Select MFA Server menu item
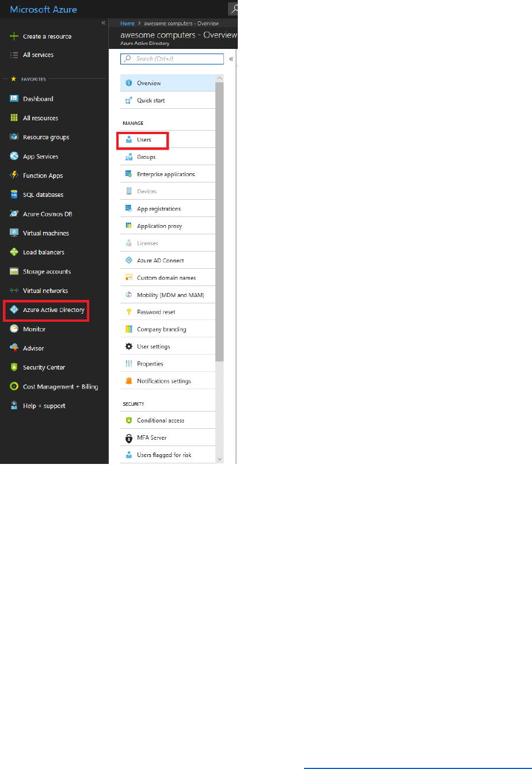The height and width of the screenshot is (769, 532). click(x=168, y=437)
